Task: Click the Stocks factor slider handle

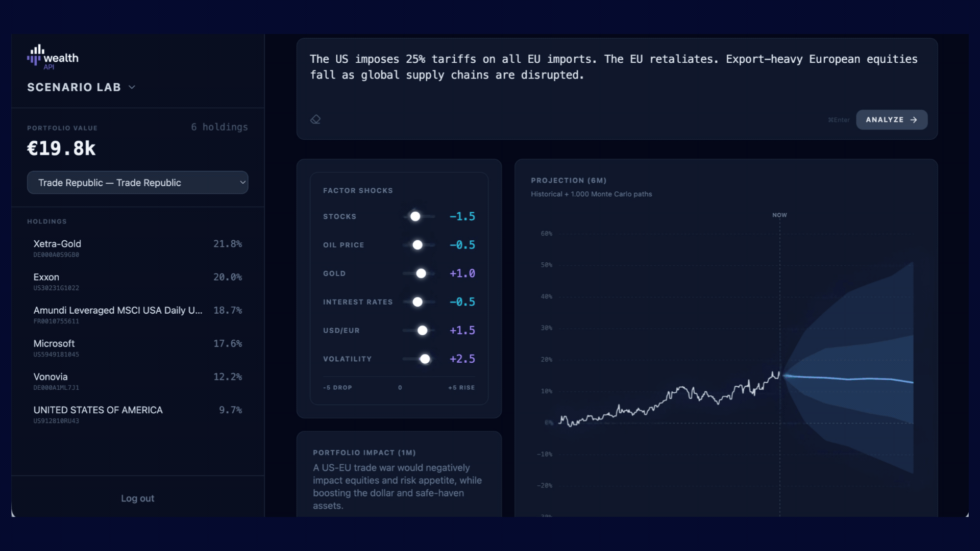Action: [x=415, y=217]
